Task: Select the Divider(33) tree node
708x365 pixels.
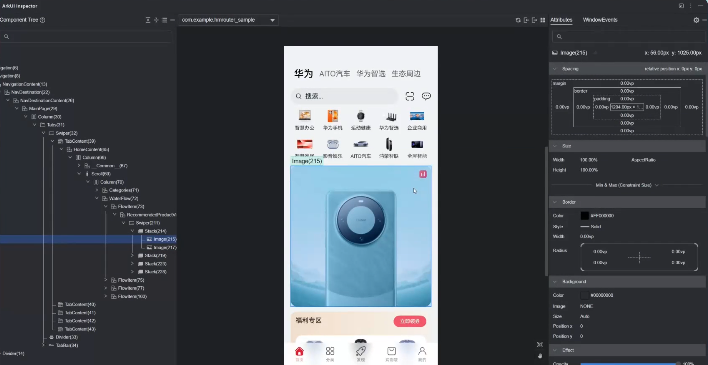Action: point(63,337)
